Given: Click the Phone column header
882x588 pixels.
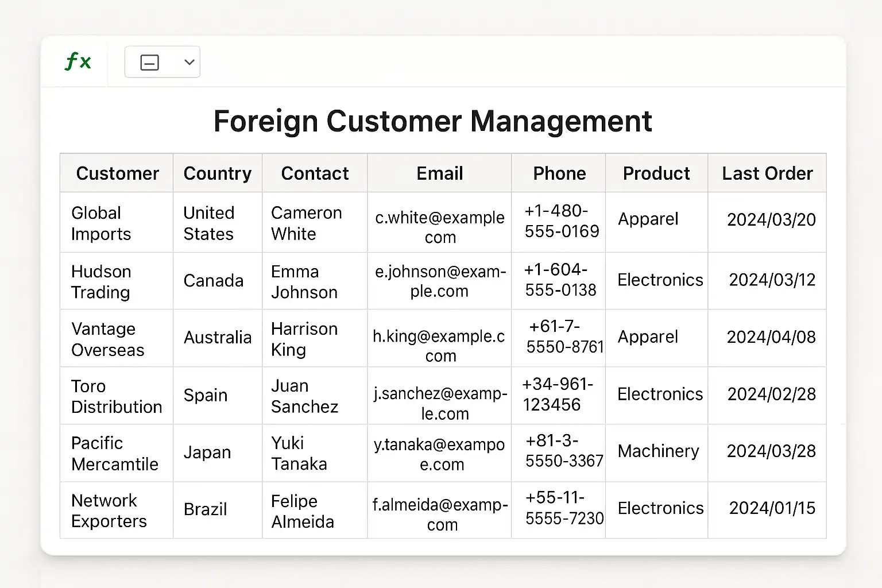Looking at the screenshot, I should click(x=559, y=173).
